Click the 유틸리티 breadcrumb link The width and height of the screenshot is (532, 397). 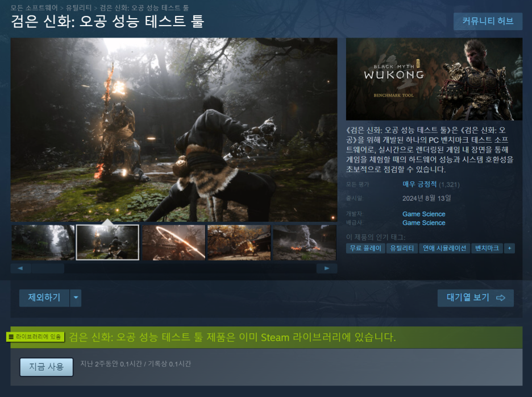tap(78, 7)
